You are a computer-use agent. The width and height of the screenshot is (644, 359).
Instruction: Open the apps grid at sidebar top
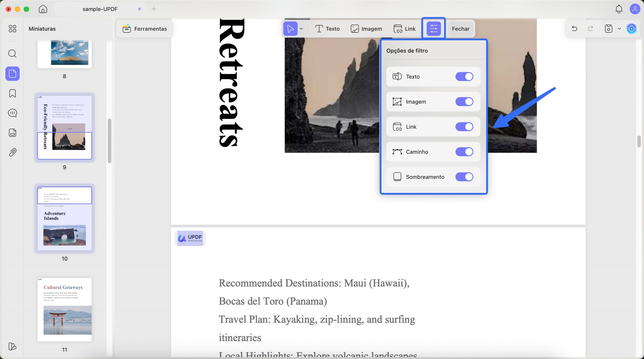point(12,29)
